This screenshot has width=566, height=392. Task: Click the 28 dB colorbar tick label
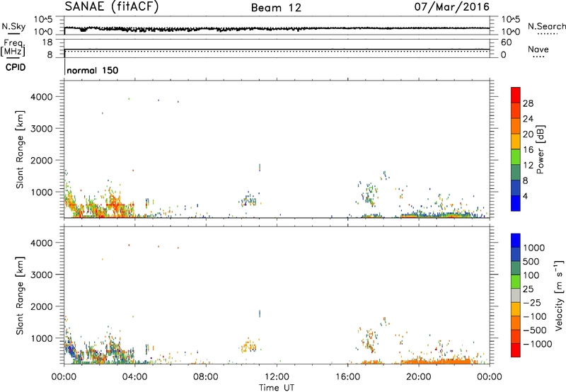[528, 103]
